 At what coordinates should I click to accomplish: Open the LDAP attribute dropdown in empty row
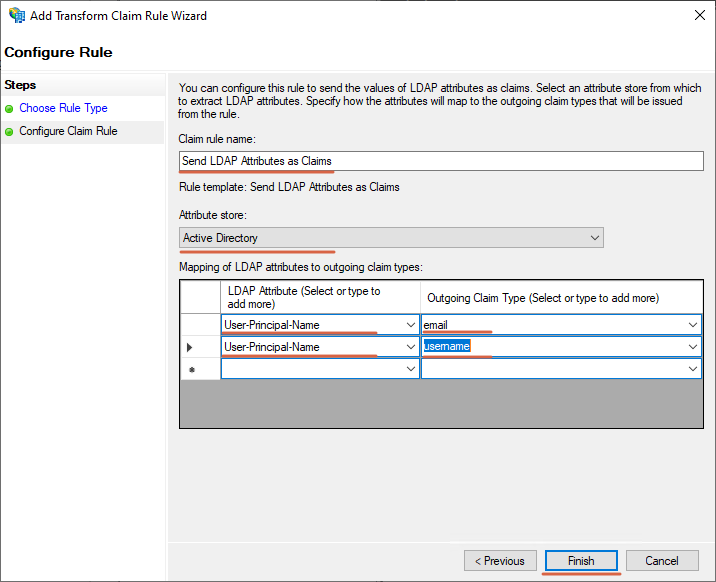411,369
